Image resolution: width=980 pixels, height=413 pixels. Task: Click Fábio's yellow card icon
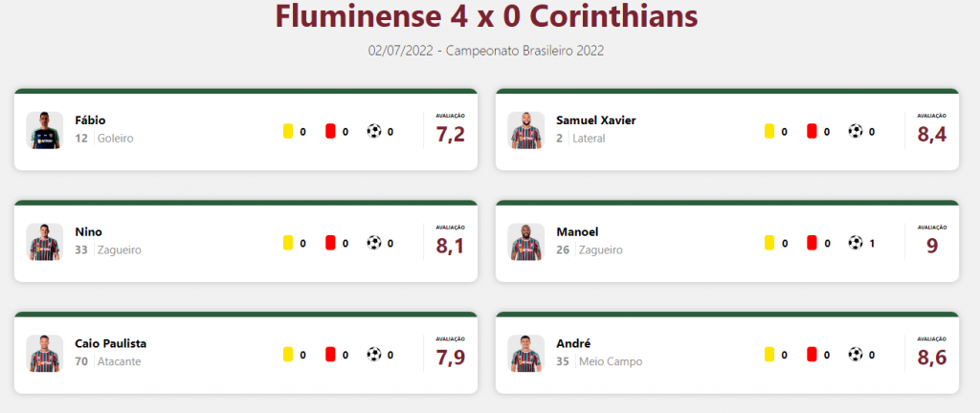tap(288, 131)
